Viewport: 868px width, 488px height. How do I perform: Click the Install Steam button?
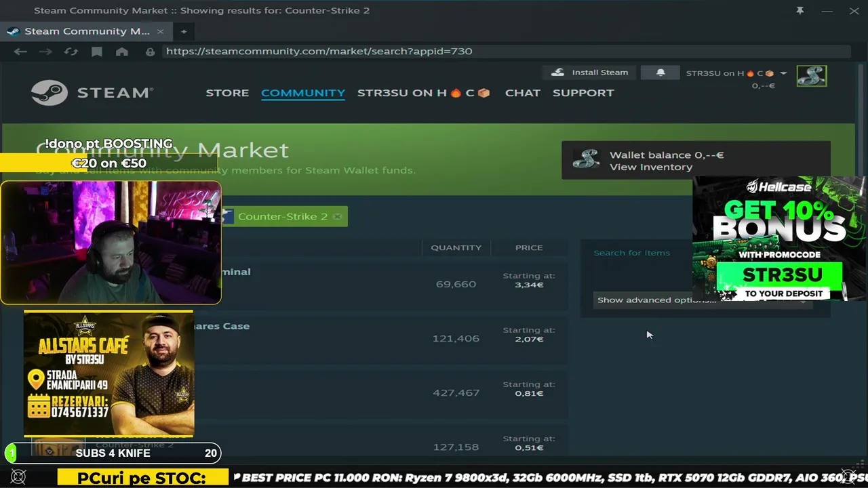click(x=590, y=73)
